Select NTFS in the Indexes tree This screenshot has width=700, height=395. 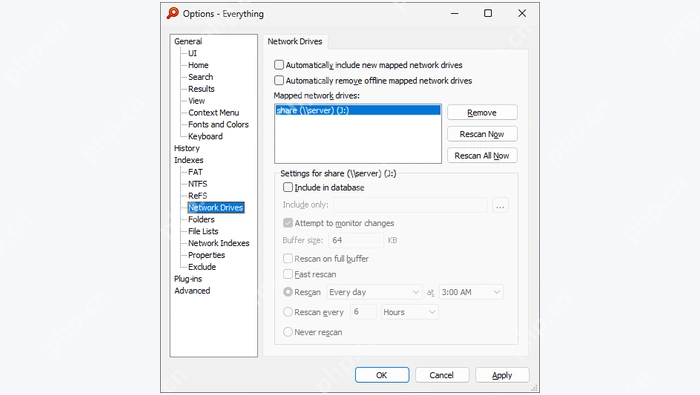pos(197,184)
